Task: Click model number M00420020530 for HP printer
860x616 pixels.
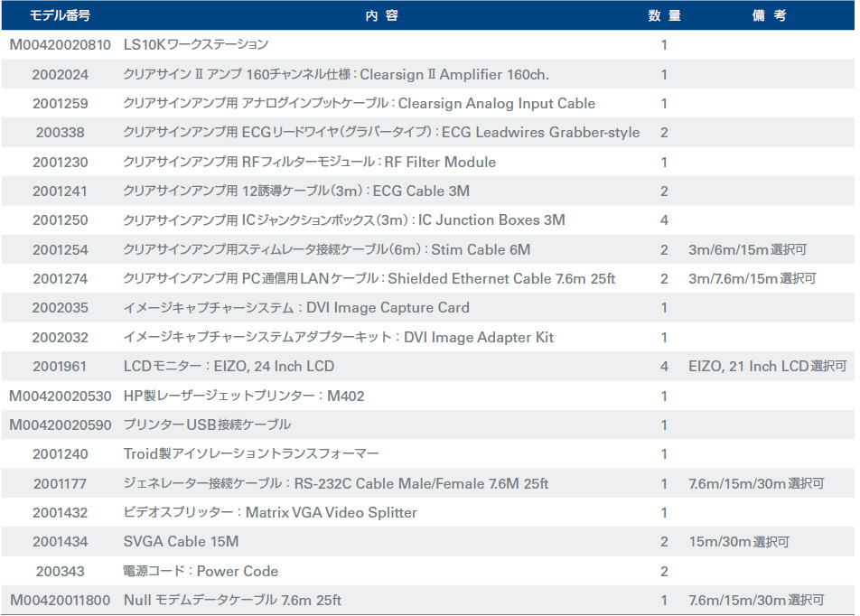Action: [x=60, y=396]
